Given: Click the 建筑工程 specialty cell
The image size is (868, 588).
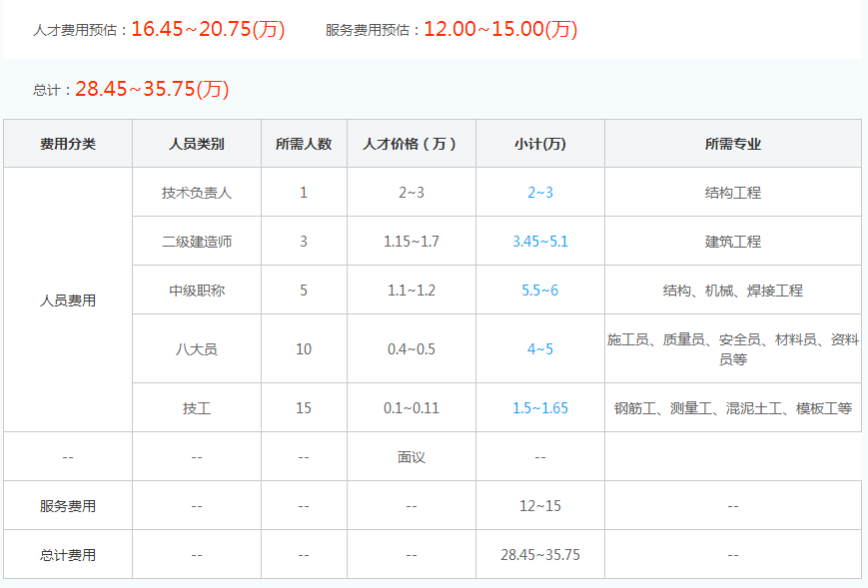Looking at the screenshot, I should coord(733,242).
